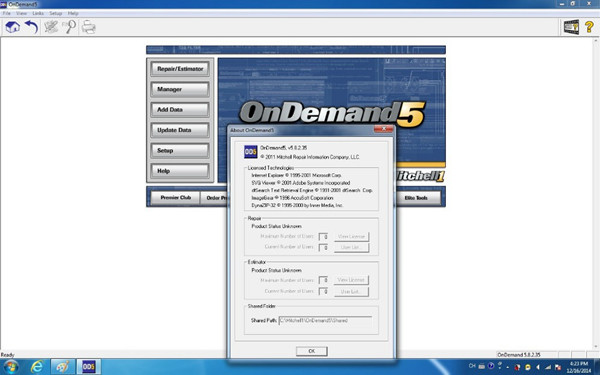This screenshot has width=600, height=375.
Task: Click the Update Data button
Action: coord(180,130)
